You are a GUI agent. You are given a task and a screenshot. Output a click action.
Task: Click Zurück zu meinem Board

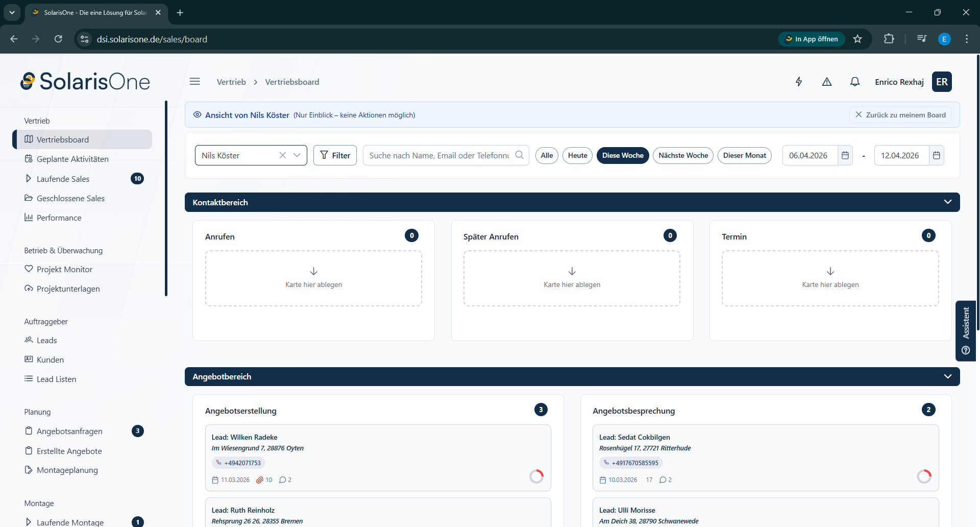tap(901, 115)
